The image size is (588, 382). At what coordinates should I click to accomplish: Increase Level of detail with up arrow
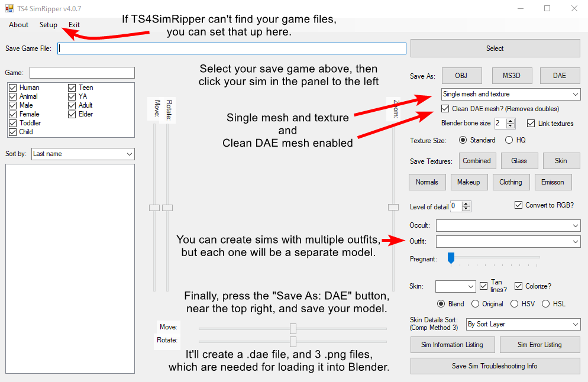coord(466,203)
